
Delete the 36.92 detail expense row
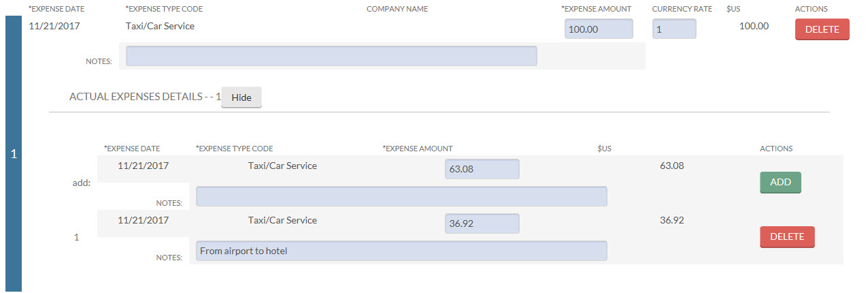coord(787,237)
